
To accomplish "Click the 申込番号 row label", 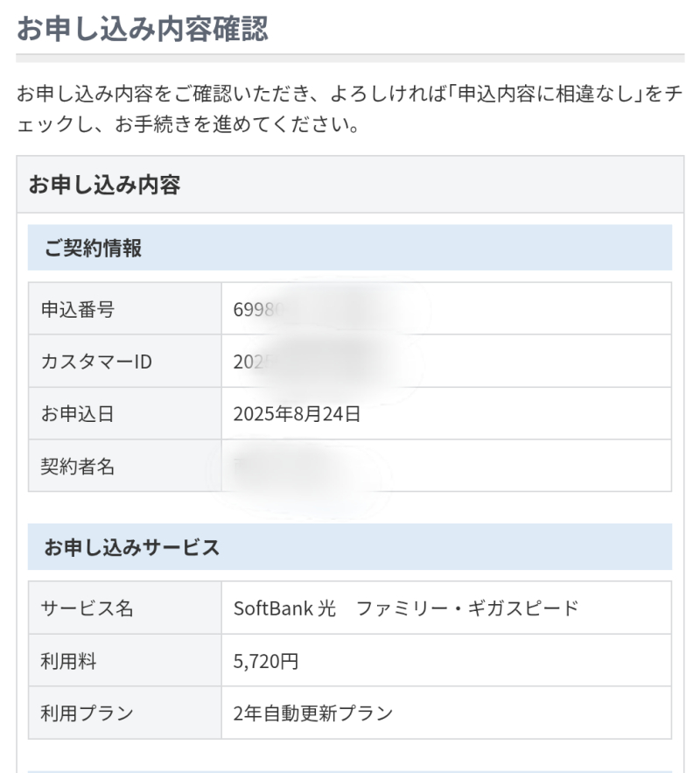I will [x=78, y=309].
